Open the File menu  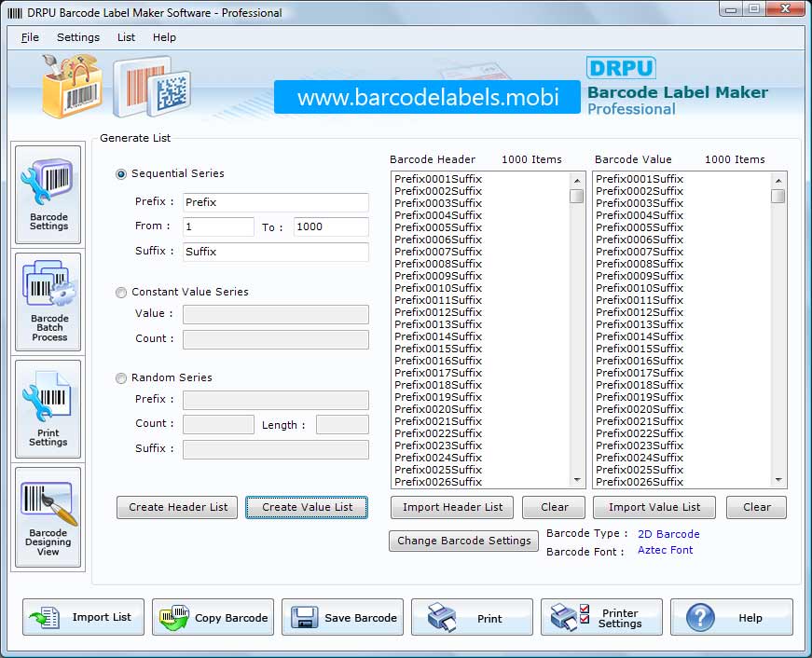[x=30, y=37]
